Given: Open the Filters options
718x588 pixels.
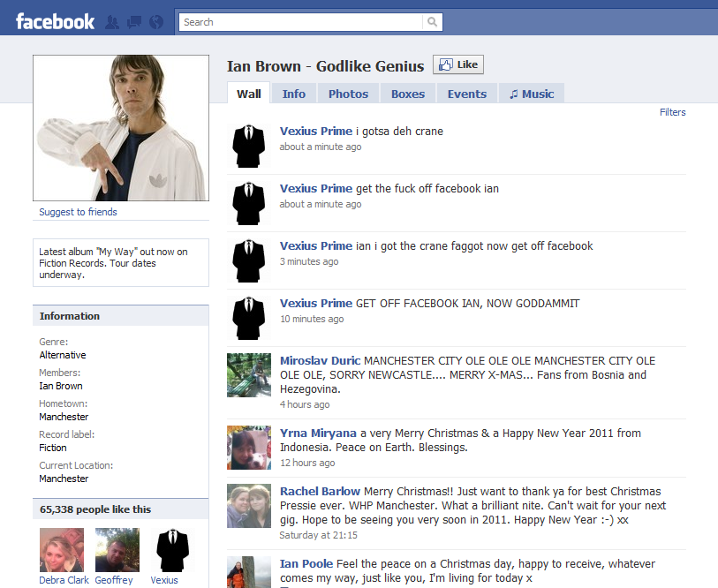Looking at the screenshot, I should tap(672, 112).
